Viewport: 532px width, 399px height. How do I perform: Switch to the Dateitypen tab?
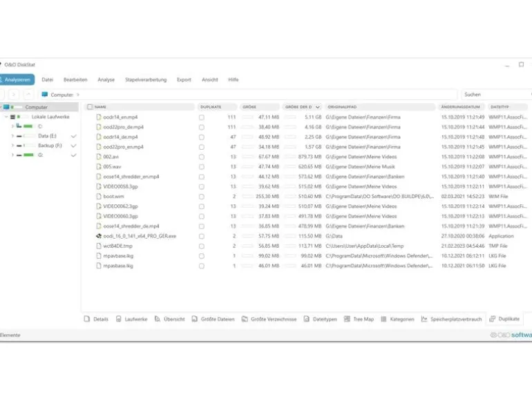(x=321, y=319)
